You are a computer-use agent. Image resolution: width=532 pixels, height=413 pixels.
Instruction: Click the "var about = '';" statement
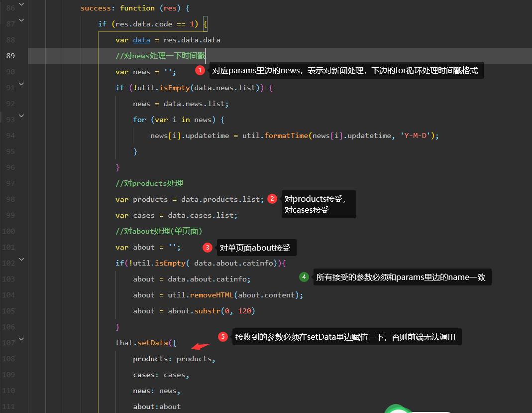pyautogui.click(x=148, y=247)
